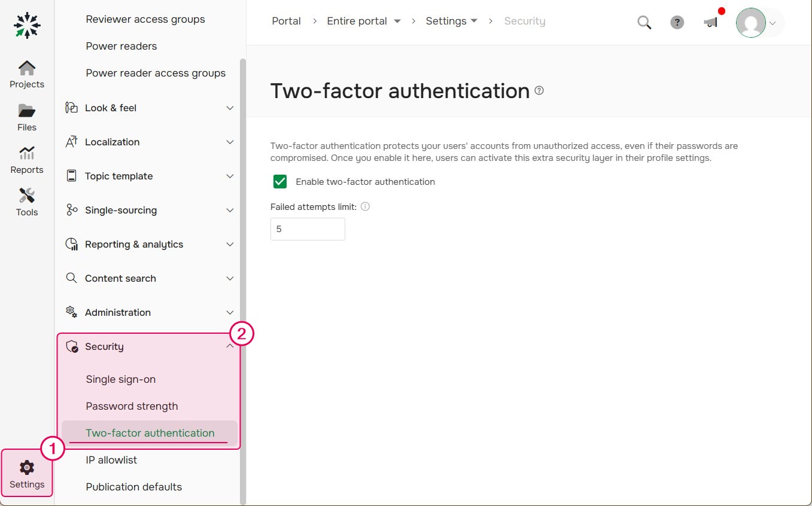The height and width of the screenshot is (506, 812).
Task: Click the Administration gear icon
Action: pos(71,312)
